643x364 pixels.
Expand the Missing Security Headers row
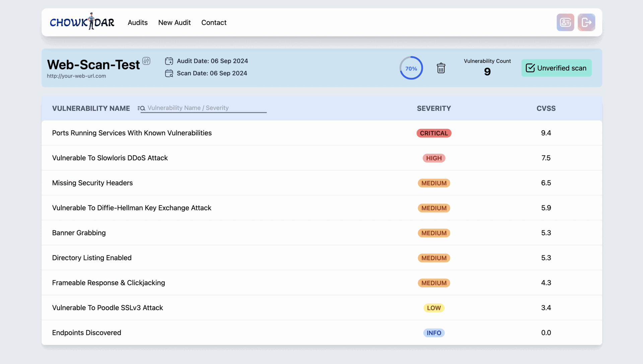(321, 183)
